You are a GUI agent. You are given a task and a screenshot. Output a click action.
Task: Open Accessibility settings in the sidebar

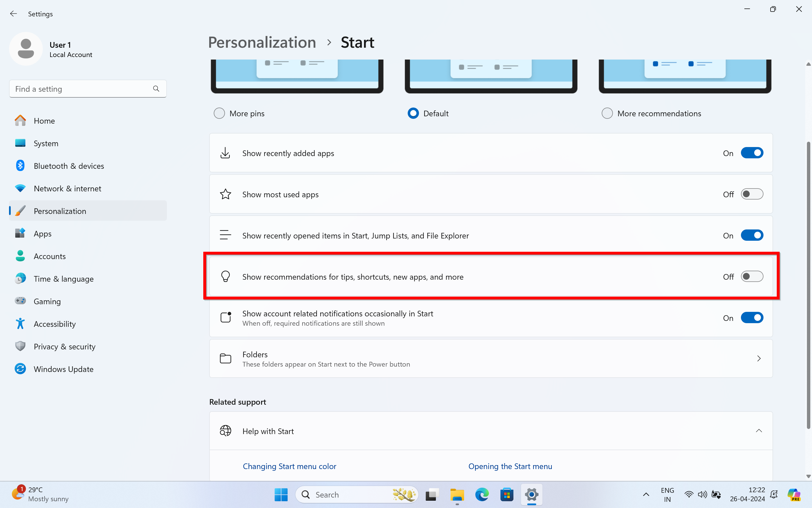(x=88, y=324)
